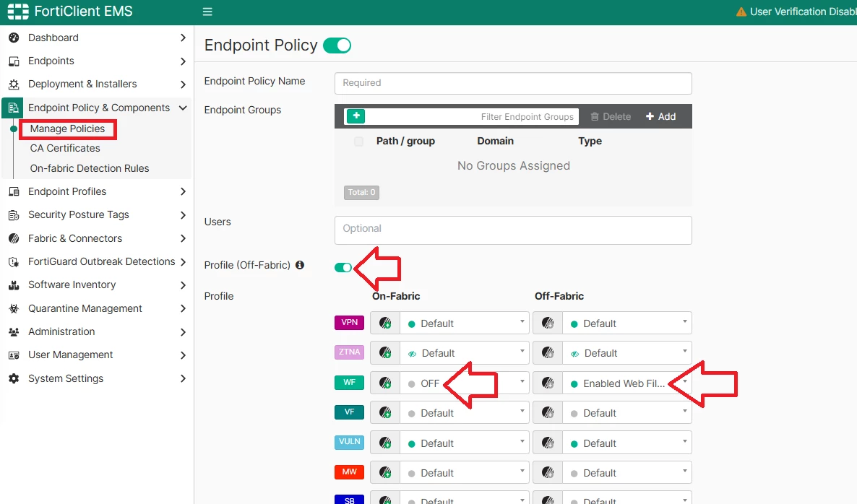Click the Endpoint Policy & Components icon
857x504 pixels.
coord(14,108)
